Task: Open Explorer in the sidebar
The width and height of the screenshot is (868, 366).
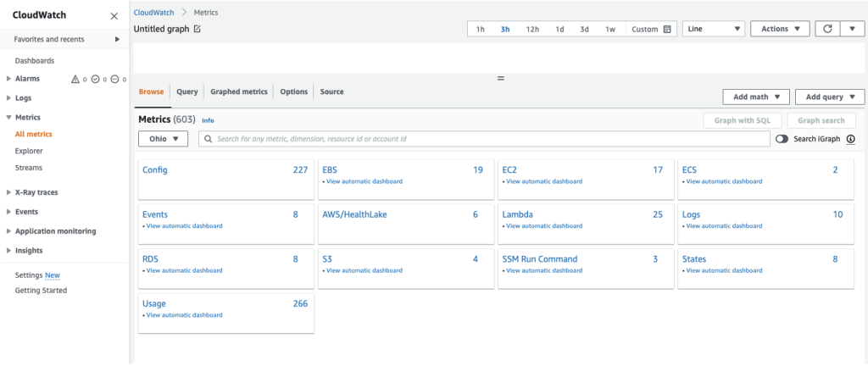Action: click(29, 151)
